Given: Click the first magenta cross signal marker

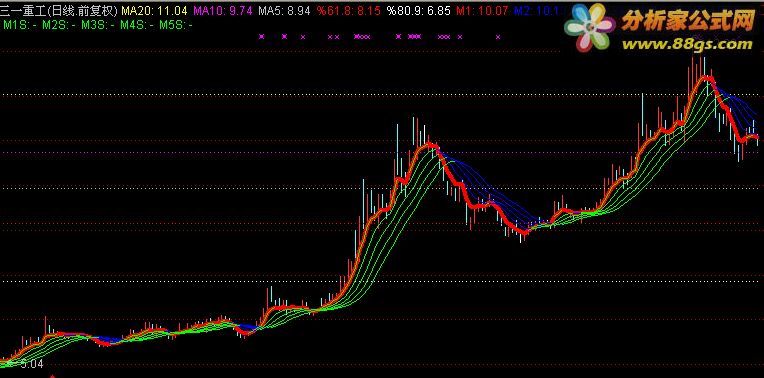Looking at the screenshot, I should pyautogui.click(x=261, y=36).
